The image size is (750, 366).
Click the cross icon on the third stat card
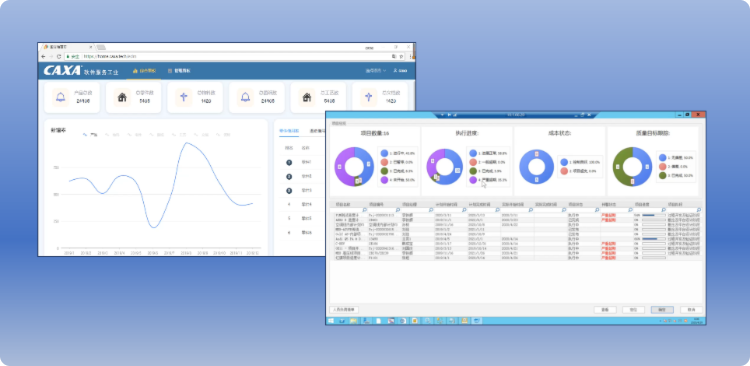(183, 97)
